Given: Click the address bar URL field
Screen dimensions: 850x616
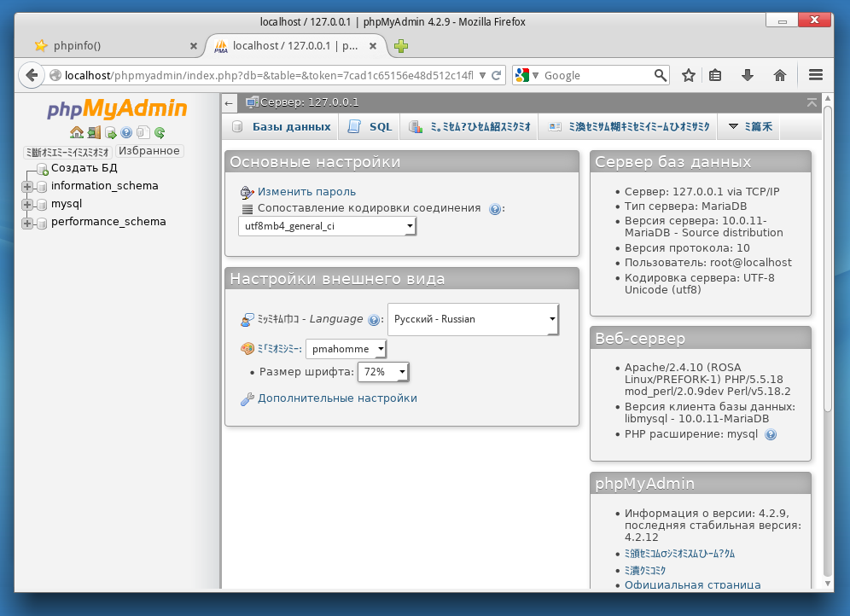Looking at the screenshot, I should click(268, 75).
